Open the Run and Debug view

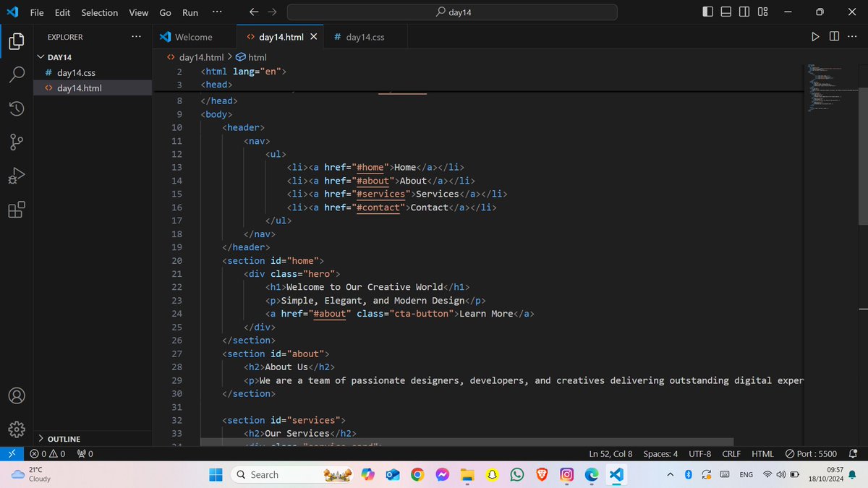click(16, 176)
